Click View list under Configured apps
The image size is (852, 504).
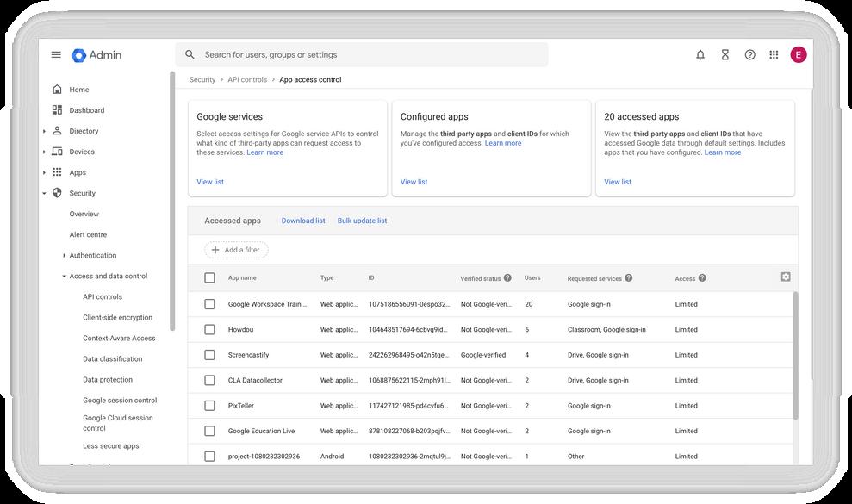click(x=414, y=182)
